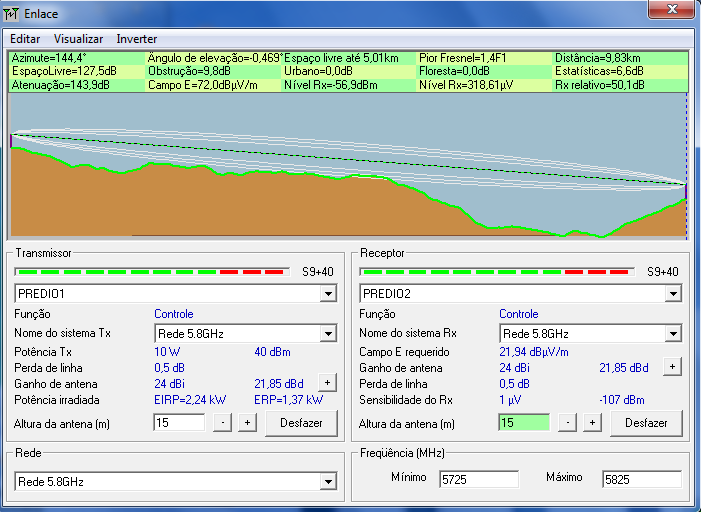Click the Inverter menu item
Image resolution: width=701 pixels, height=512 pixels.
coord(137,38)
